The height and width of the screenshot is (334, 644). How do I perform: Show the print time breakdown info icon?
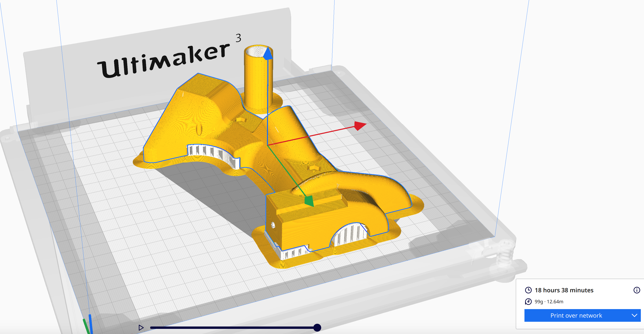click(x=637, y=290)
